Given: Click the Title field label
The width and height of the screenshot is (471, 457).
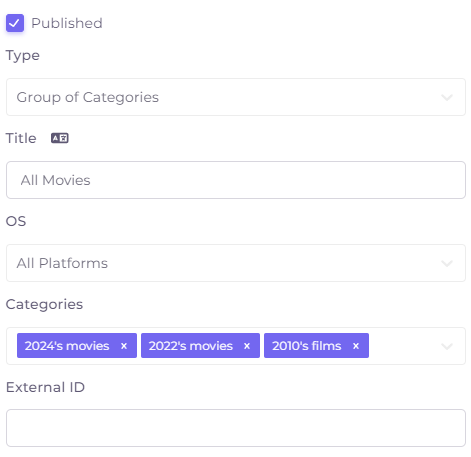Looking at the screenshot, I should 21,138.
